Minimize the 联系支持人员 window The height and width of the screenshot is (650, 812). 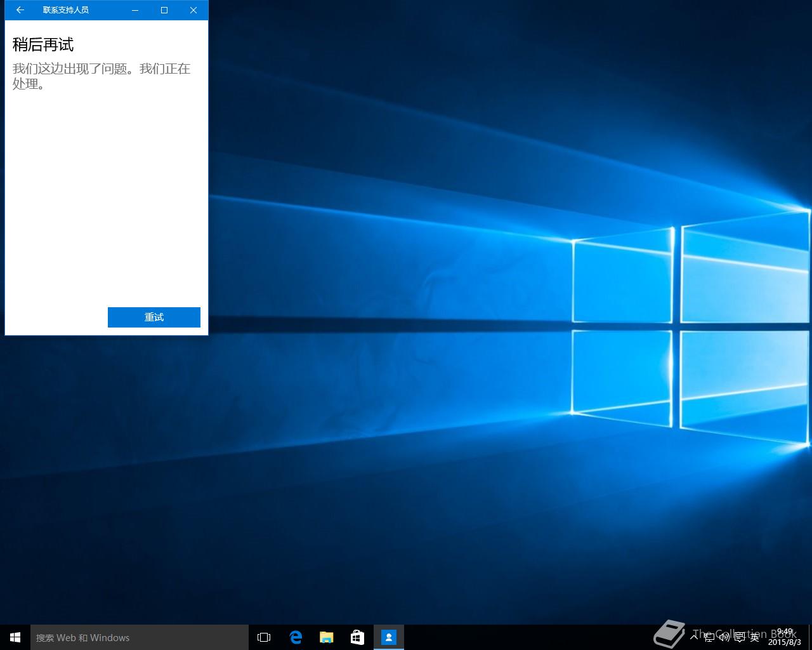coord(135,10)
